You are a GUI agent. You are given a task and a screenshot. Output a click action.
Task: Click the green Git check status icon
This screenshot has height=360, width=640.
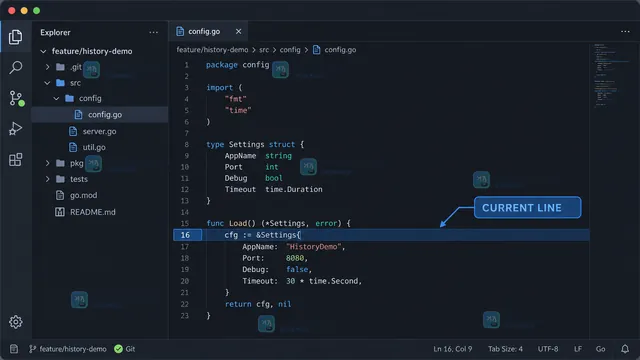click(118, 349)
